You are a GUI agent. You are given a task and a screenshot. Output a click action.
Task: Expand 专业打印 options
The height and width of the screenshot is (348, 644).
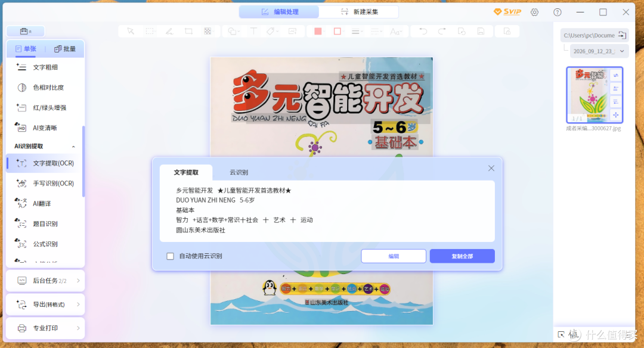(45, 328)
